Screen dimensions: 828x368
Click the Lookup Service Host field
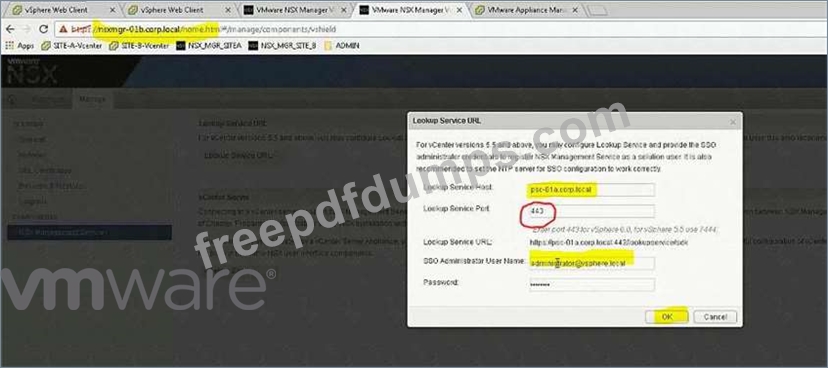point(591,190)
